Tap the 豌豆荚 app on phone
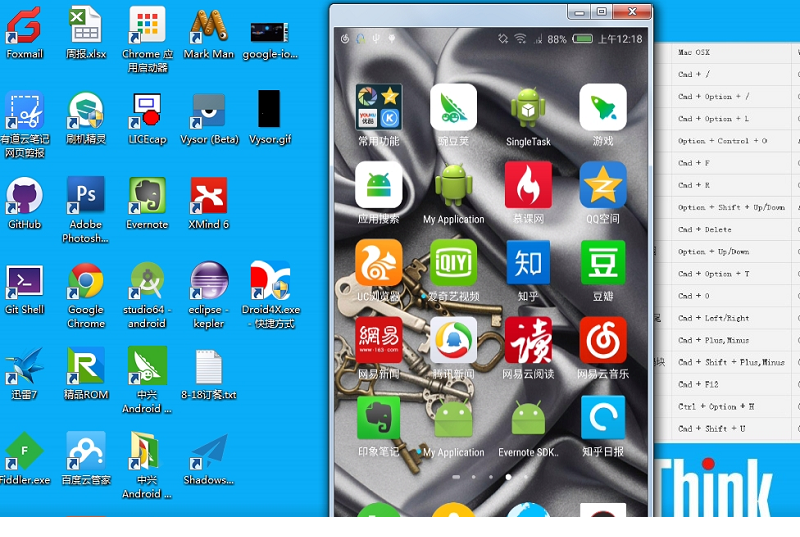The height and width of the screenshot is (537, 800). click(453, 107)
